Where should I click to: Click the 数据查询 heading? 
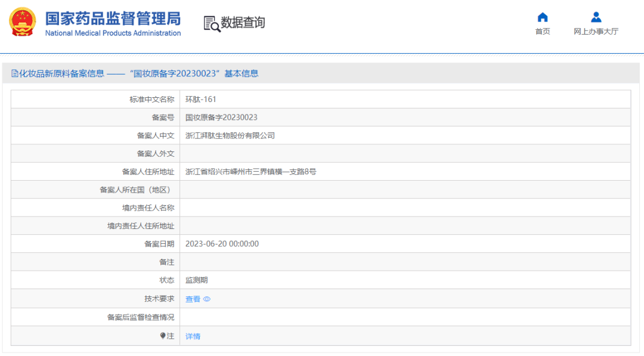[243, 23]
